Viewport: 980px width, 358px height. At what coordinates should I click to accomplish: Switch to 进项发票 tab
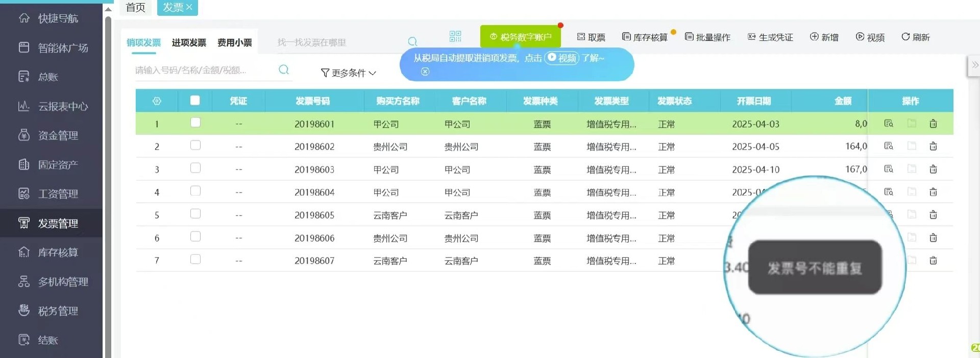pyautogui.click(x=189, y=42)
